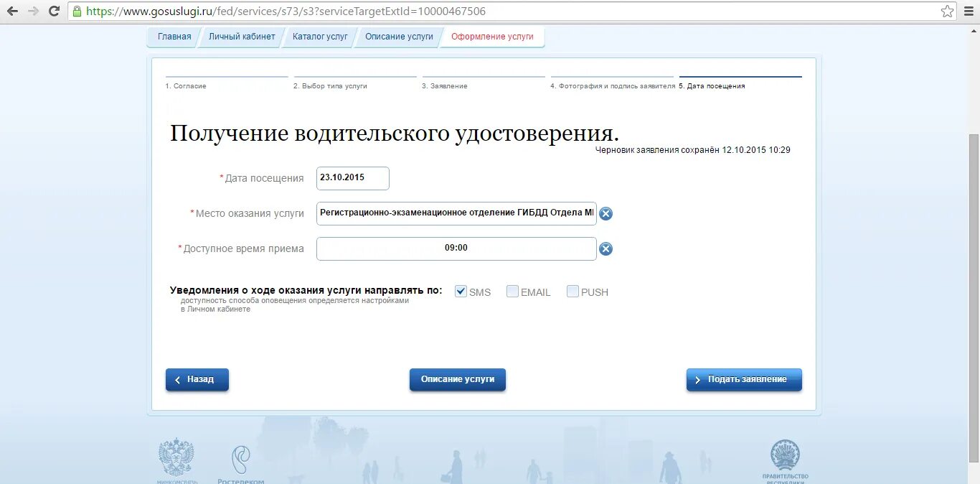Open the Каталог услуг tab
Image resolution: width=980 pixels, height=484 pixels.
coord(319,36)
